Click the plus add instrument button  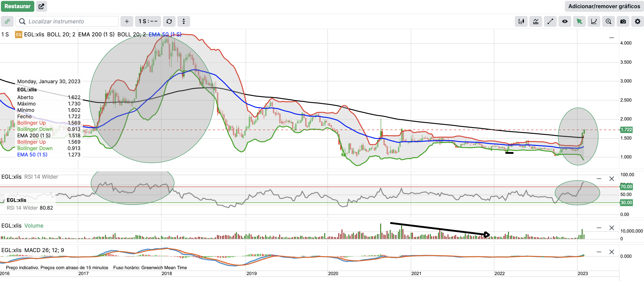point(127,22)
